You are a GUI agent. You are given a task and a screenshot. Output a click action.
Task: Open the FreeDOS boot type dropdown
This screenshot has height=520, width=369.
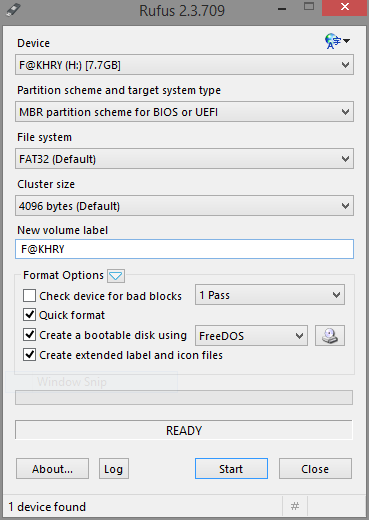click(251, 336)
